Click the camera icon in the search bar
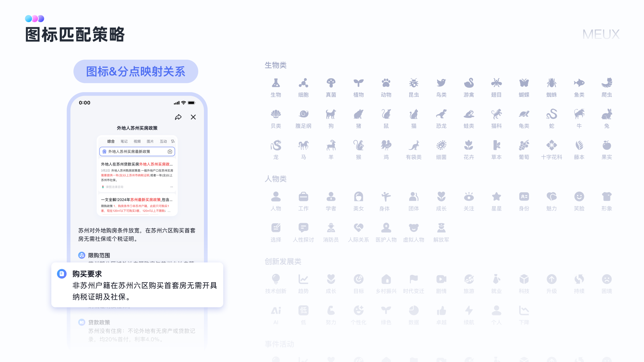This screenshot has width=644, height=362. [x=170, y=152]
